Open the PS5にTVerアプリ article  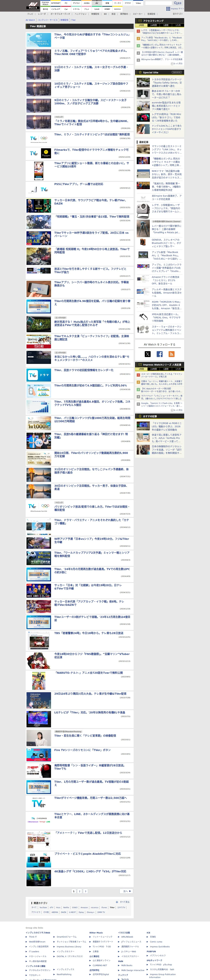point(79,184)
